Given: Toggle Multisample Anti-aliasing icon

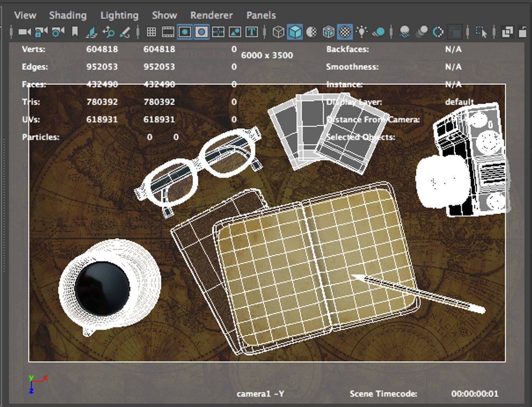Looking at the screenshot, I should 438,32.
